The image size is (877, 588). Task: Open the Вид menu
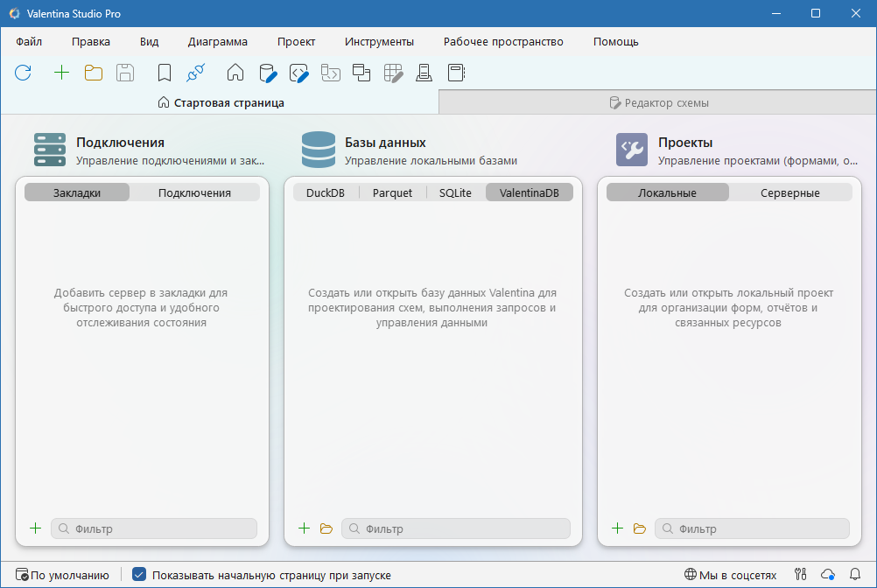point(150,42)
